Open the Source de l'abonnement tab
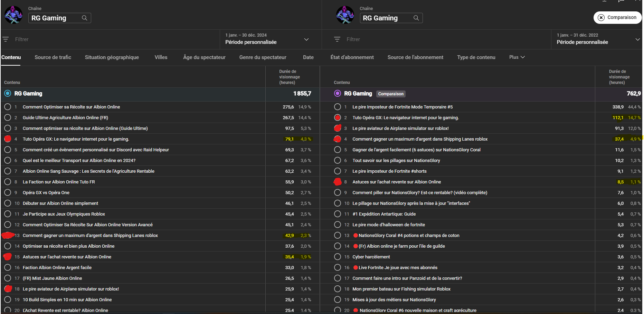This screenshot has width=644, height=314. [x=415, y=57]
